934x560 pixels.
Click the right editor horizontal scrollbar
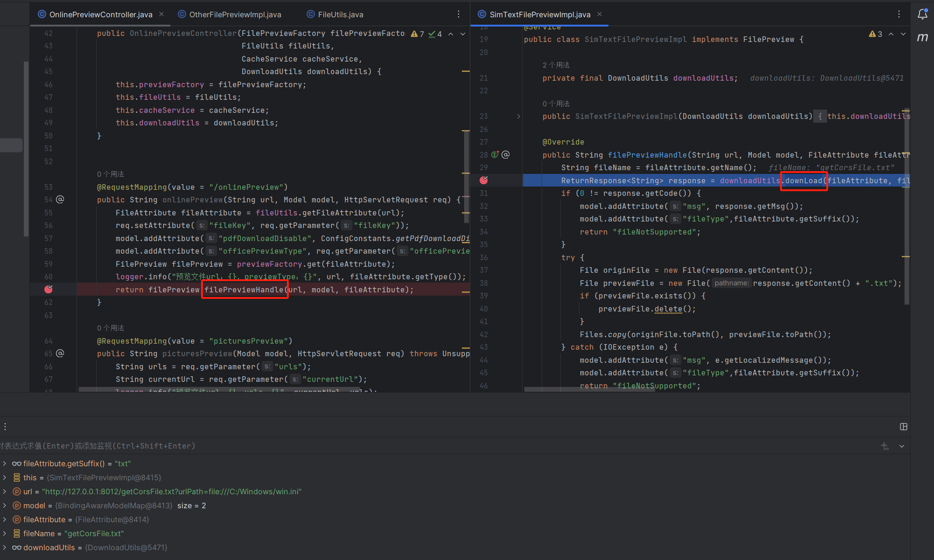click(590, 389)
